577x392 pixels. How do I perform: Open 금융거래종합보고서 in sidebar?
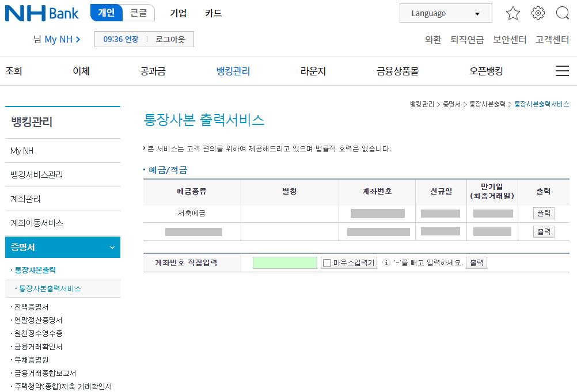(45, 373)
